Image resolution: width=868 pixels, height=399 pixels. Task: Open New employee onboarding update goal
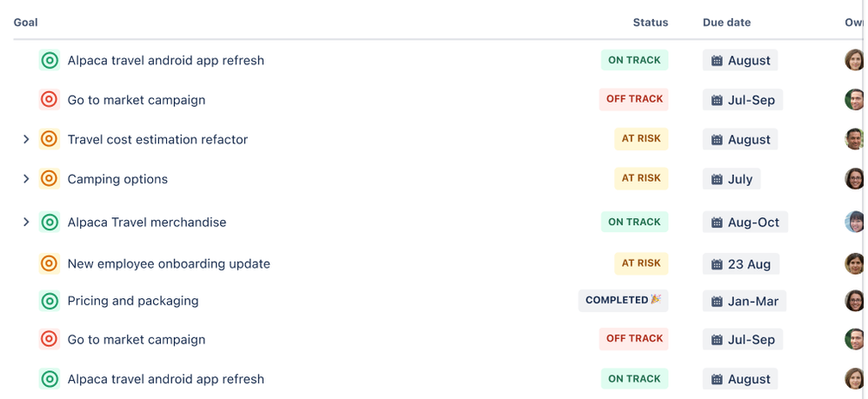pyautogui.click(x=169, y=263)
